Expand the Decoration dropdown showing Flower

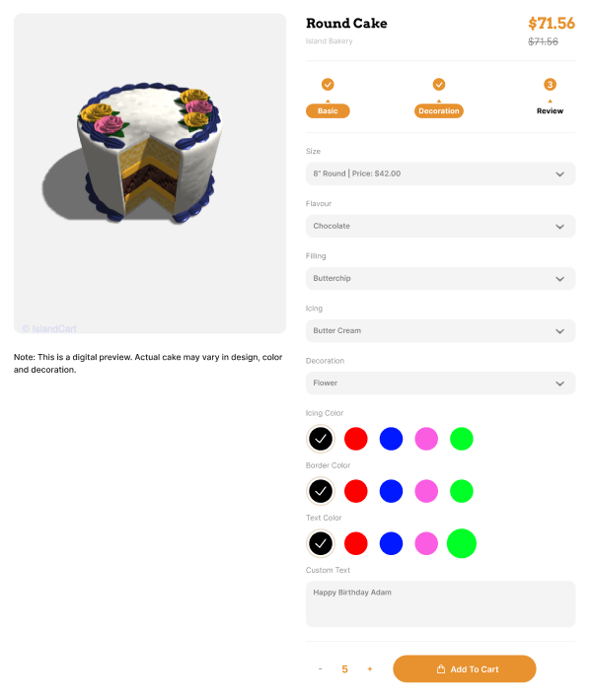[x=441, y=384]
